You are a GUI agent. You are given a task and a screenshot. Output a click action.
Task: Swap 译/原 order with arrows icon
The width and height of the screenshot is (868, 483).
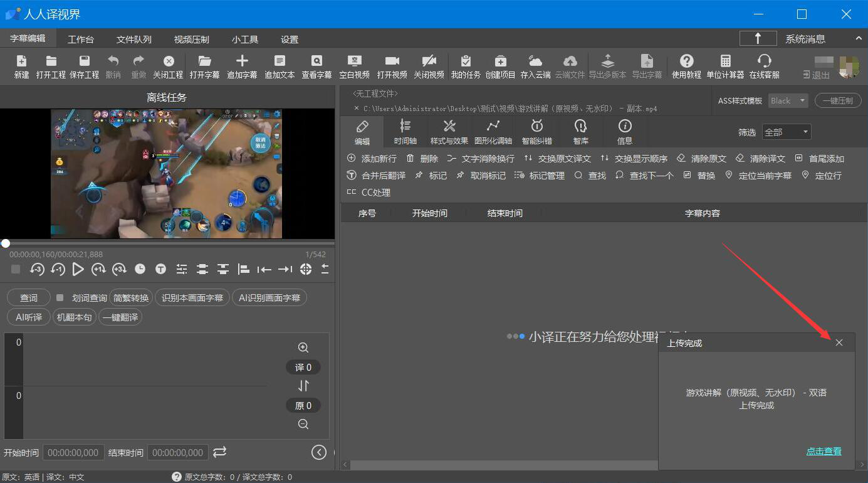(x=303, y=386)
